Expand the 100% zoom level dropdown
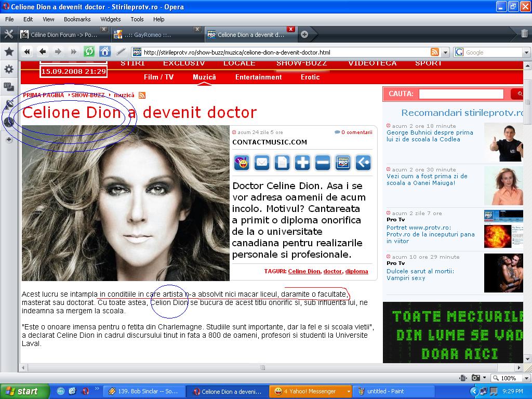Screen dimensions: 532x399 pyautogui.click(x=526, y=378)
